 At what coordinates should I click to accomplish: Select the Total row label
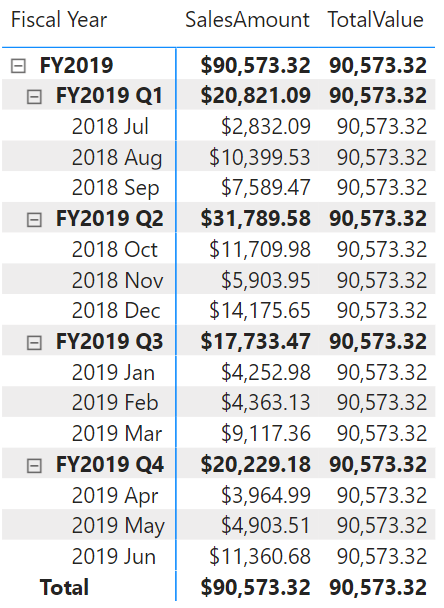click(x=64, y=587)
